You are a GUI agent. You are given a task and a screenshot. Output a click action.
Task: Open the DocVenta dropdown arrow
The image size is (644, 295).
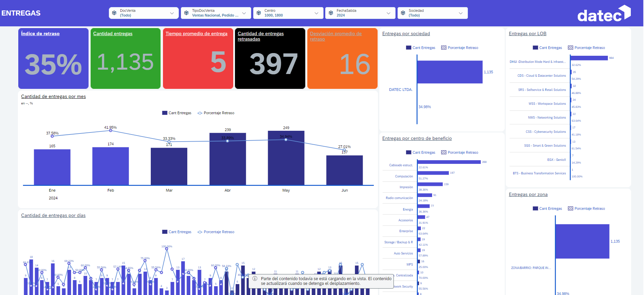172,13
